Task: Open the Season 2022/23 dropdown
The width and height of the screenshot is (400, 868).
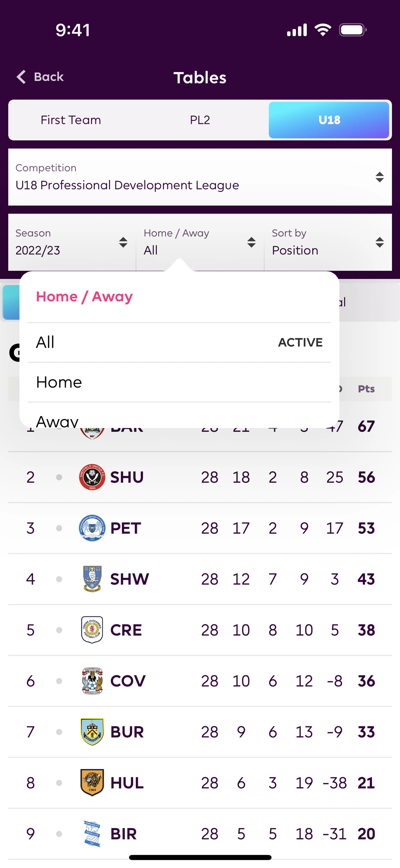Action: click(71, 242)
